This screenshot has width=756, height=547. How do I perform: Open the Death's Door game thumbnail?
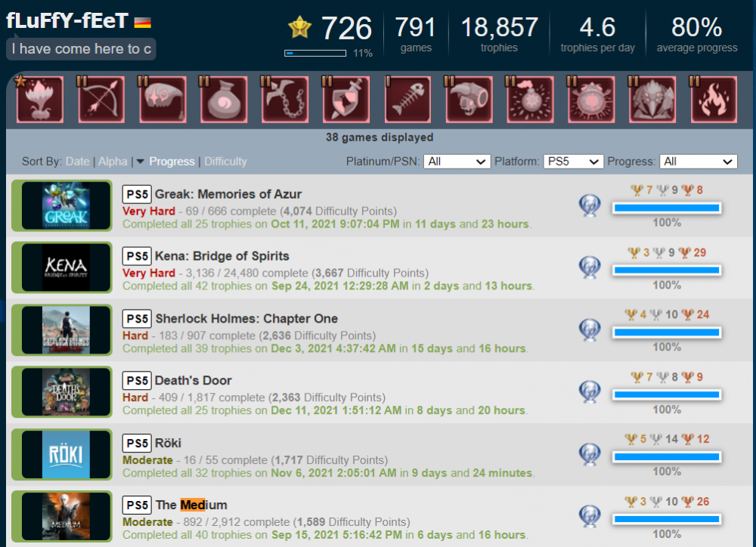(66, 392)
